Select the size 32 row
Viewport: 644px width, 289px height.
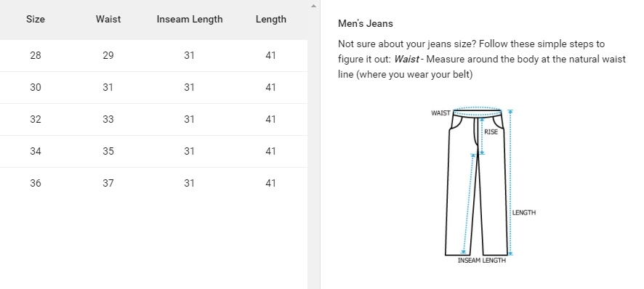pyautogui.click(x=153, y=120)
